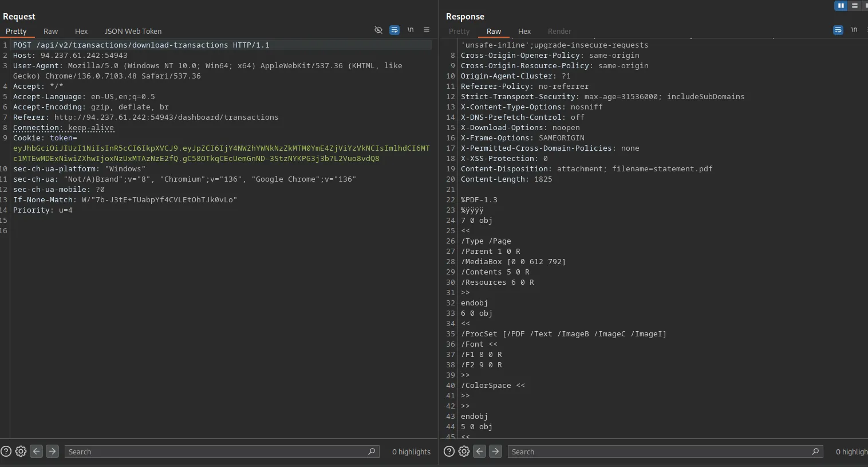Go to previous match arrow in Response search
This screenshot has width=868, height=467.
pos(480,452)
